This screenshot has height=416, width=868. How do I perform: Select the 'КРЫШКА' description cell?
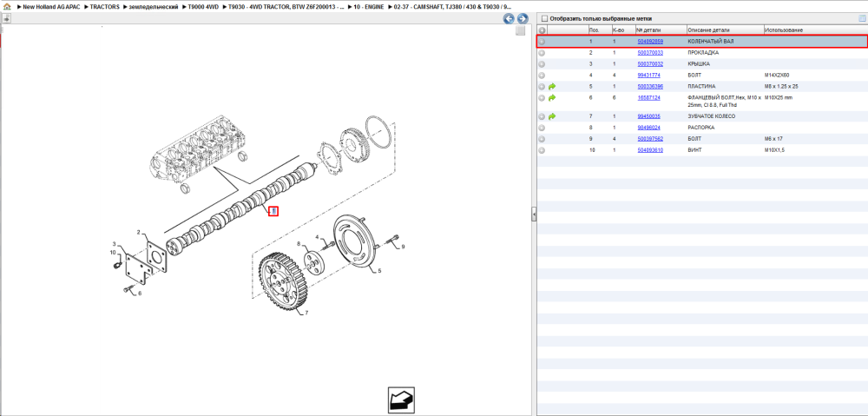coord(699,63)
